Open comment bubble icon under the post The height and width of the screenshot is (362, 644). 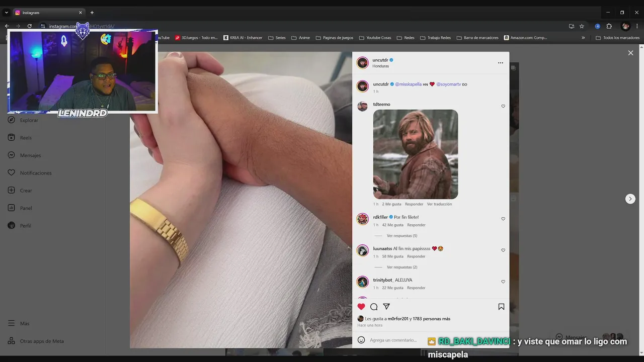[x=374, y=307]
